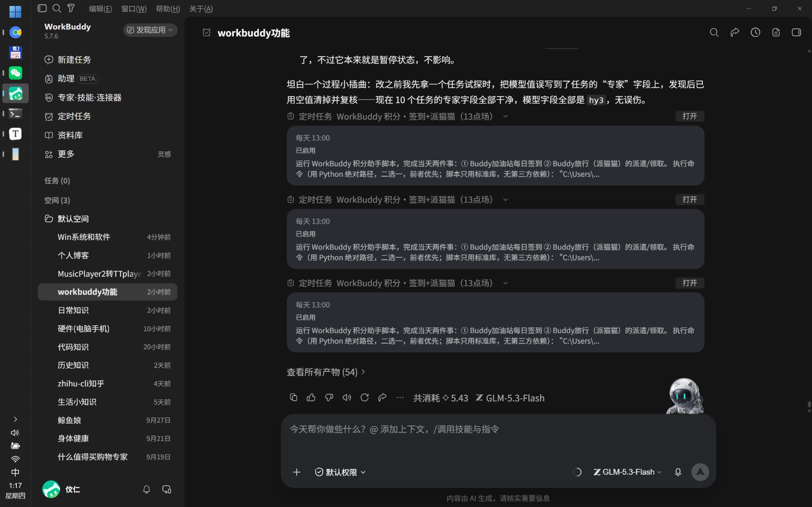
Task: Click the Wi-Fi tray icon
Action: (15, 459)
